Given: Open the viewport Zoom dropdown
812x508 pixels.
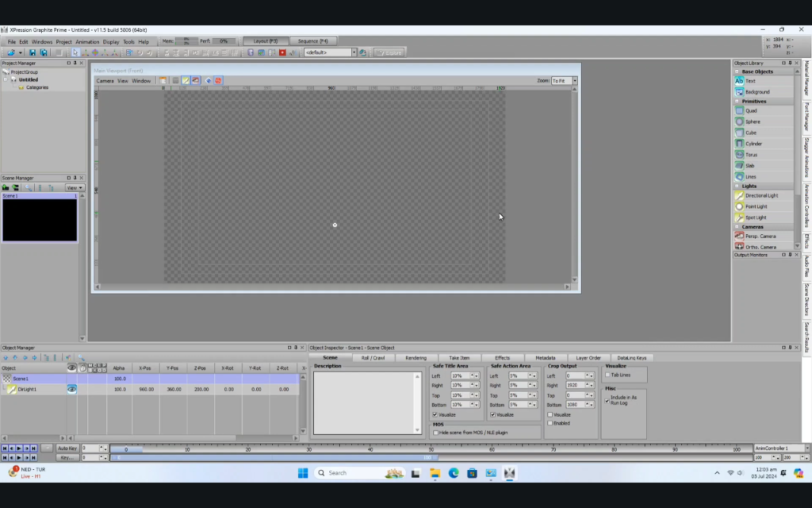Looking at the screenshot, I should 575,81.
